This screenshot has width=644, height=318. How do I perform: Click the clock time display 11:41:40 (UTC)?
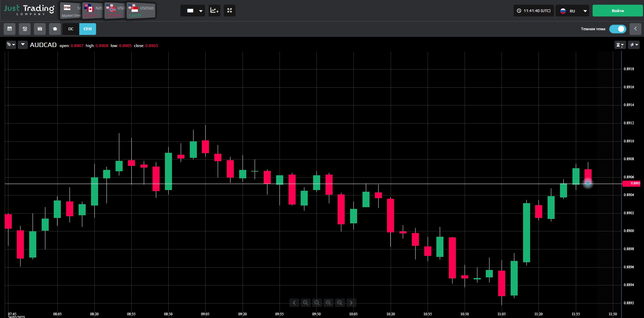click(533, 11)
